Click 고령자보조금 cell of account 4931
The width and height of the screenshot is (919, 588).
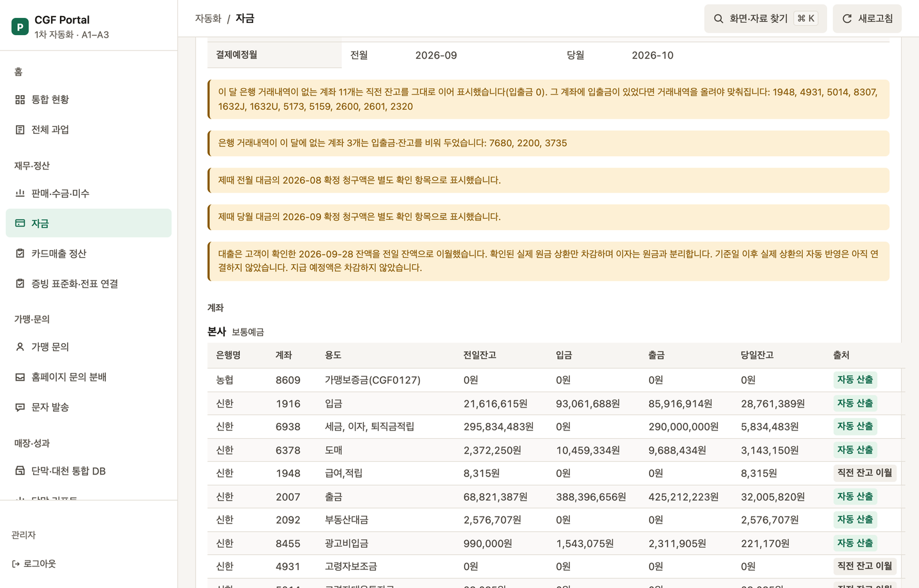click(x=351, y=566)
